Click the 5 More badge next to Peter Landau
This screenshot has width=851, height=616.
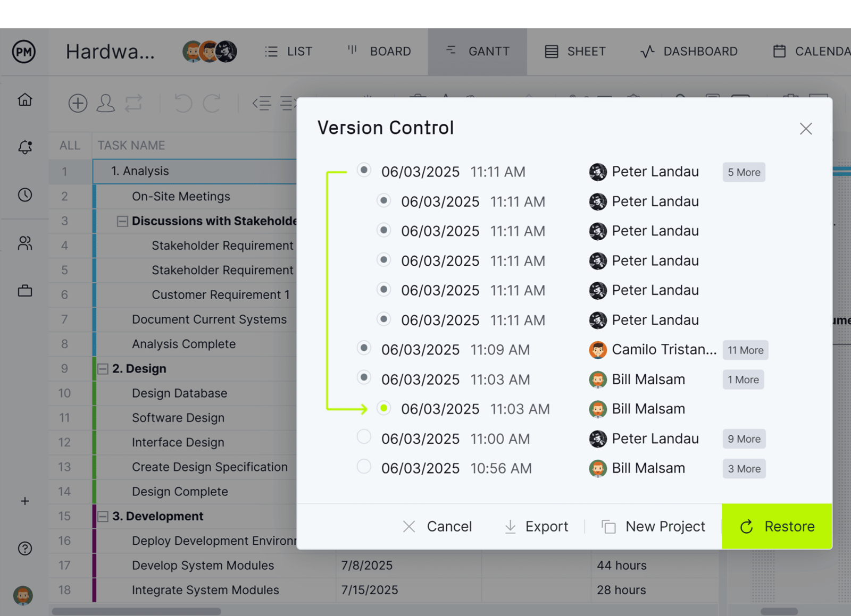point(743,172)
